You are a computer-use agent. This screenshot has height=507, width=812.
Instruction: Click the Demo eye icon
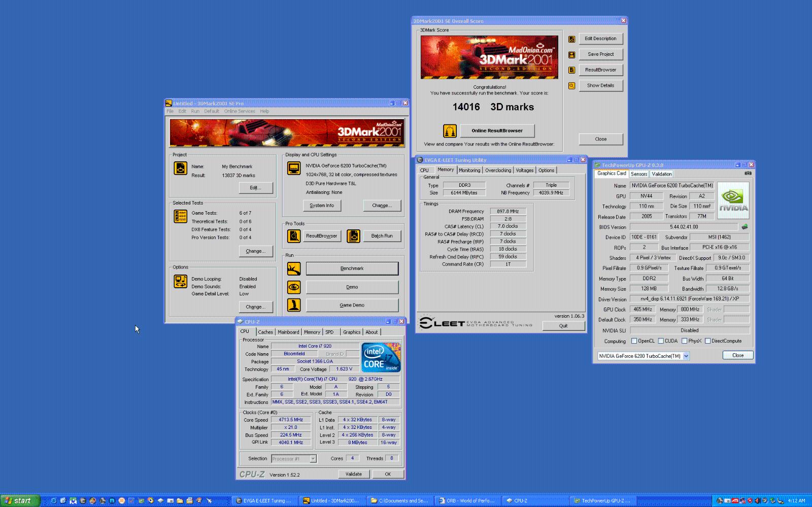click(x=294, y=287)
